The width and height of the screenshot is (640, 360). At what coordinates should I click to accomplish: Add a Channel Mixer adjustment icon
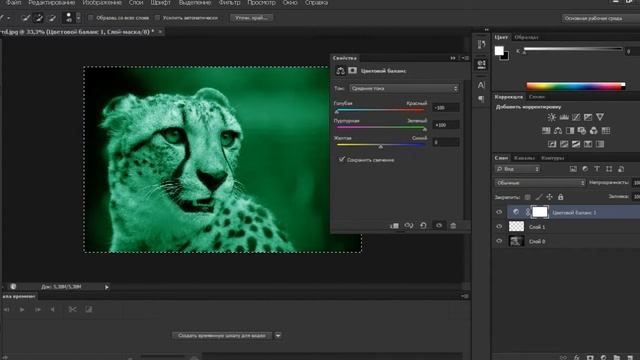(593, 131)
